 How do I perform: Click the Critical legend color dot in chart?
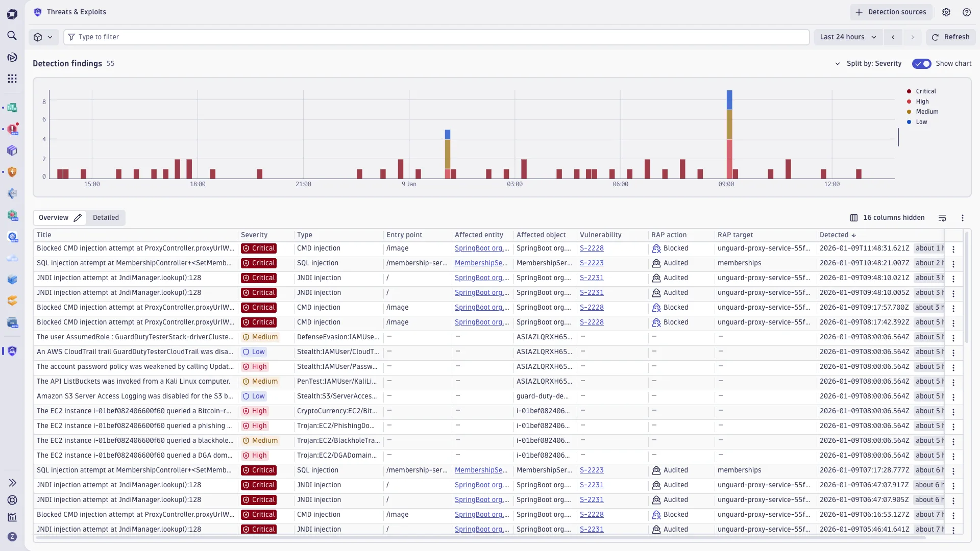tap(909, 91)
